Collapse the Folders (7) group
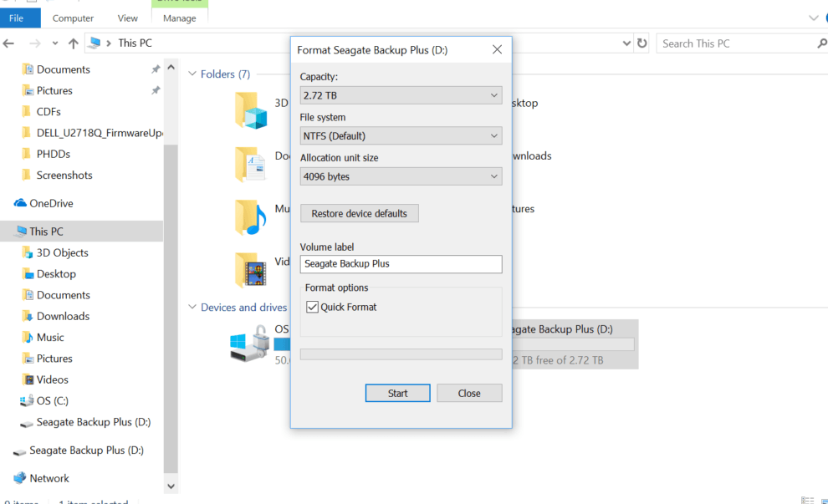 tap(192, 74)
